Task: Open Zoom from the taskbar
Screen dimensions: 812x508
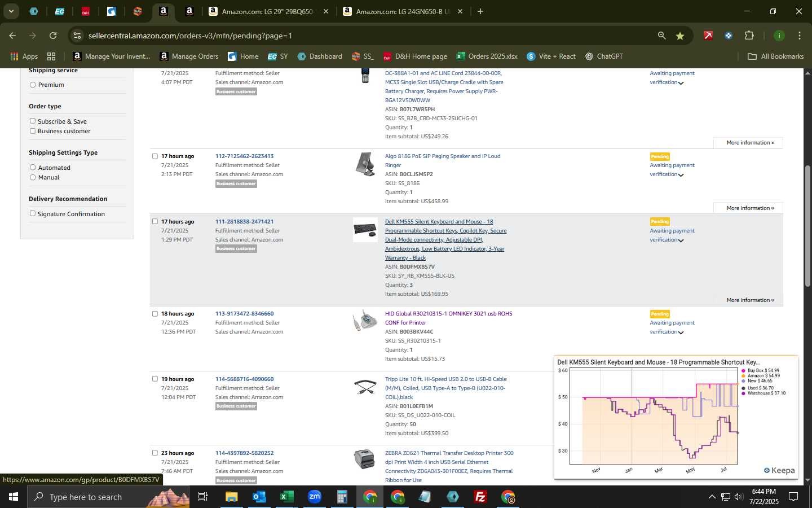Action: [x=314, y=497]
